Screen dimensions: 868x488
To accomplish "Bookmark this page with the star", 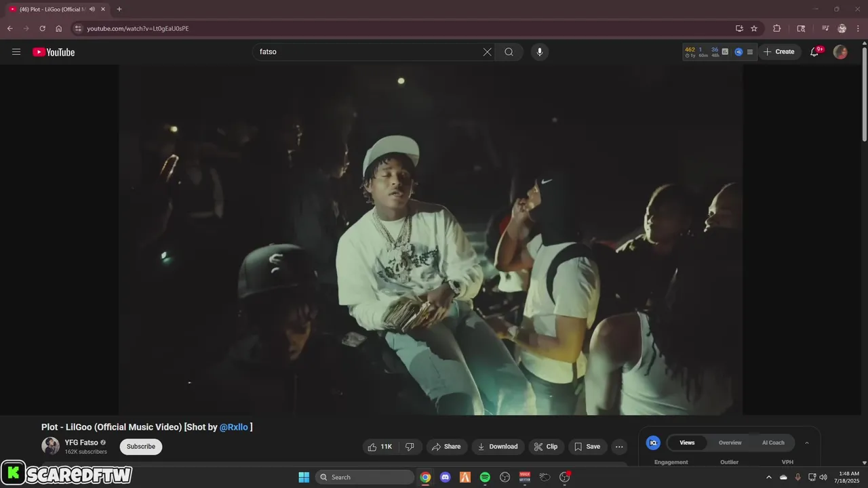I will click(x=754, y=28).
